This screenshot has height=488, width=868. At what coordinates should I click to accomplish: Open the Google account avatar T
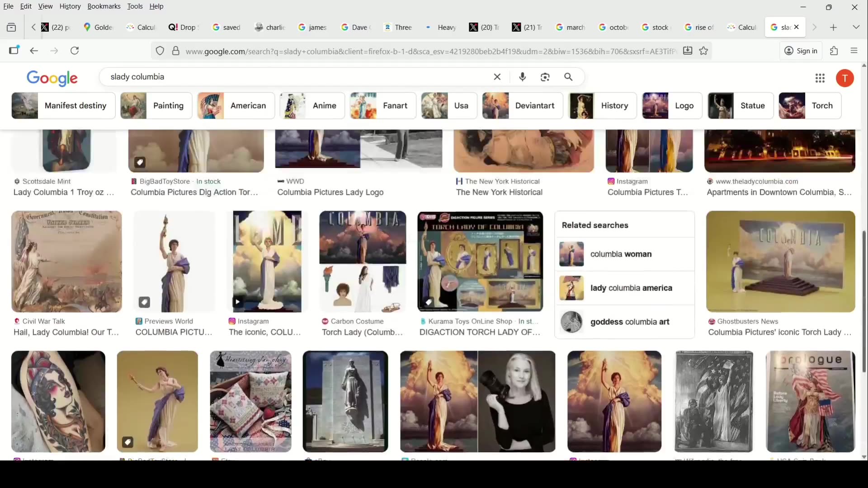[x=845, y=79]
